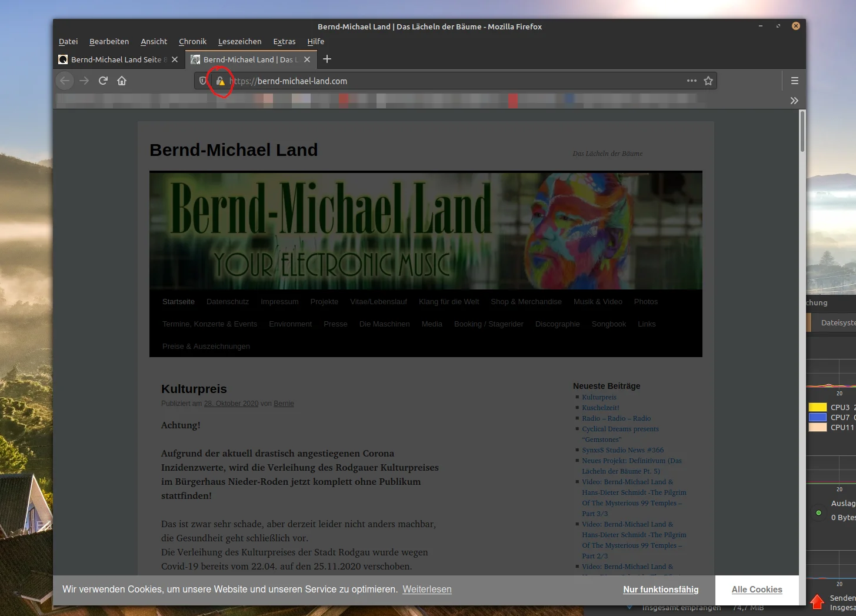Open the 'Weiterlesen' cookie policy link
856x616 pixels.
click(427, 590)
